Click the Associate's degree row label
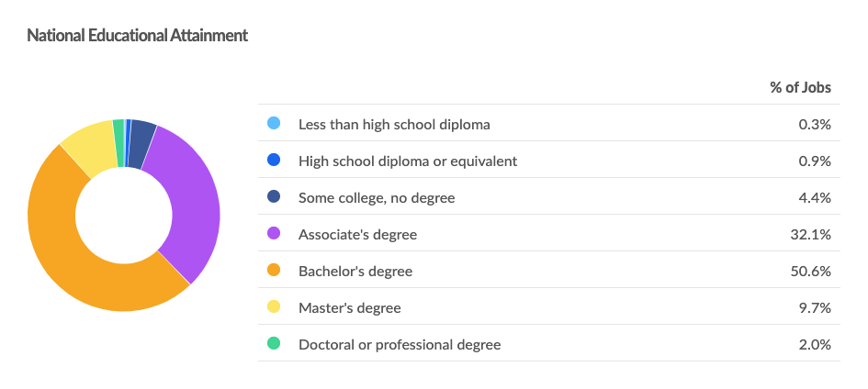Screen dimensions: 868x389 (x=357, y=234)
